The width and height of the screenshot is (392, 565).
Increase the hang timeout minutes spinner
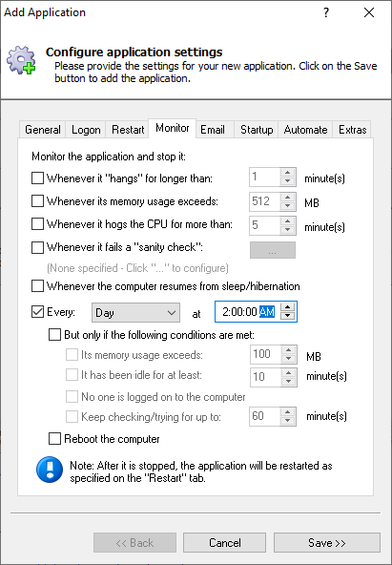click(x=288, y=173)
